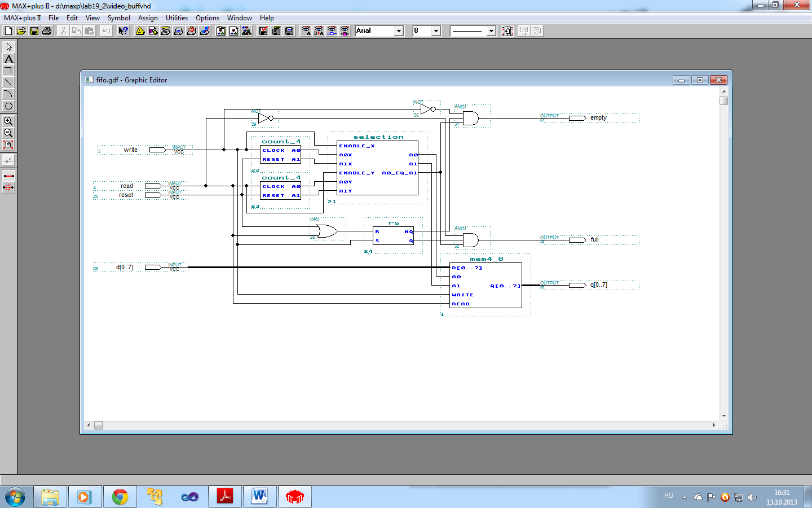812x508 pixels.
Task: Open the Help menu
Action: pos(267,18)
